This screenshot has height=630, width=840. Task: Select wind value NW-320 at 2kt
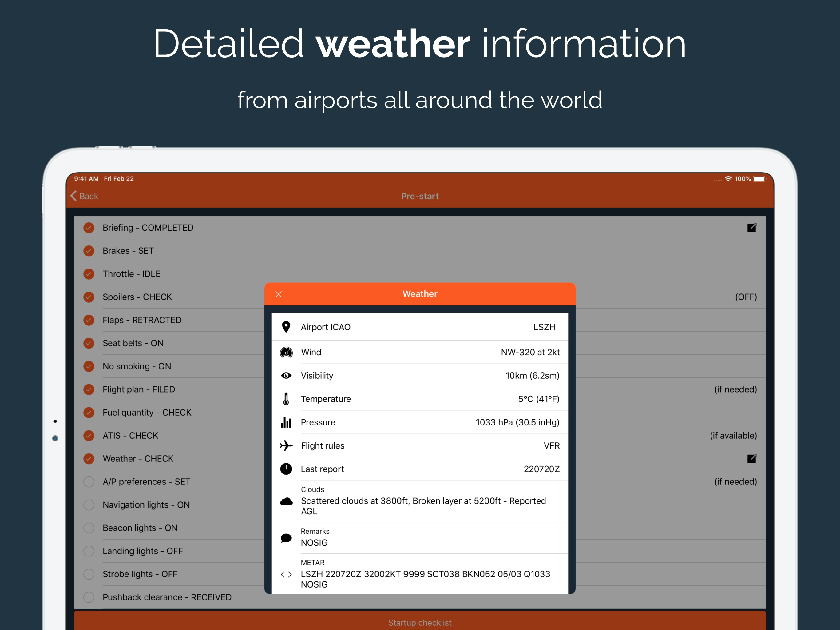[x=530, y=352]
